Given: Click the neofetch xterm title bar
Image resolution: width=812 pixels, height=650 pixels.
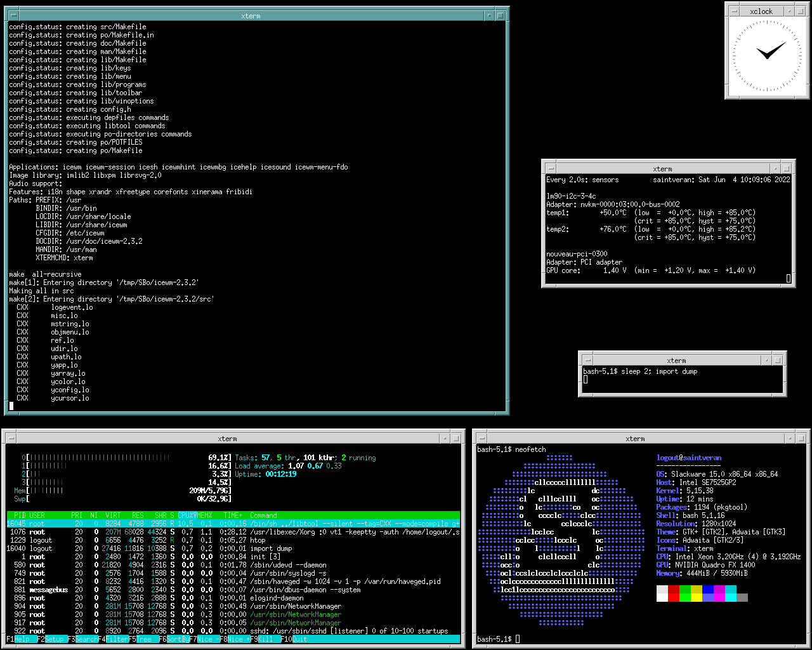Looking at the screenshot, I should [x=635, y=438].
